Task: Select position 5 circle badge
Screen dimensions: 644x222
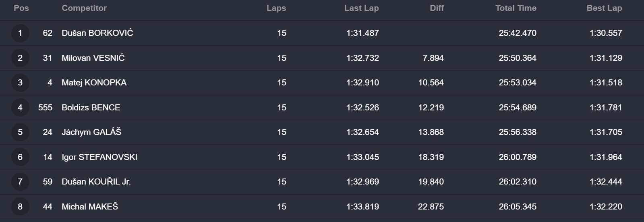Action: (20, 132)
